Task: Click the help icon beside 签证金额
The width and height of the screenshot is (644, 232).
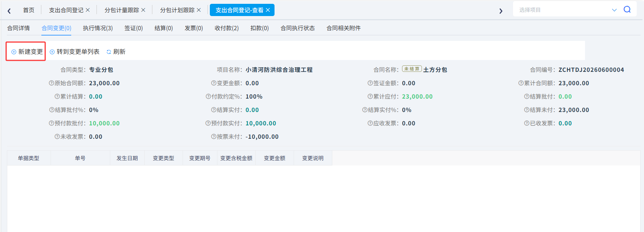Action: (370, 83)
